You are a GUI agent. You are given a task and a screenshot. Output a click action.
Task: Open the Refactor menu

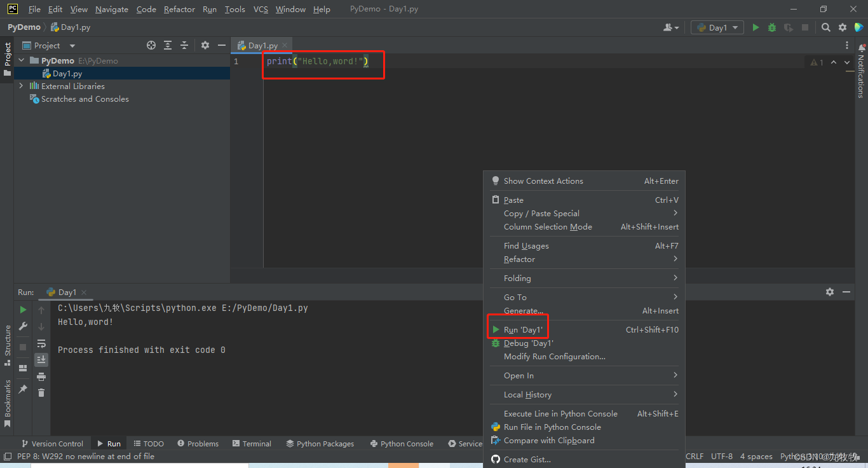point(179,10)
